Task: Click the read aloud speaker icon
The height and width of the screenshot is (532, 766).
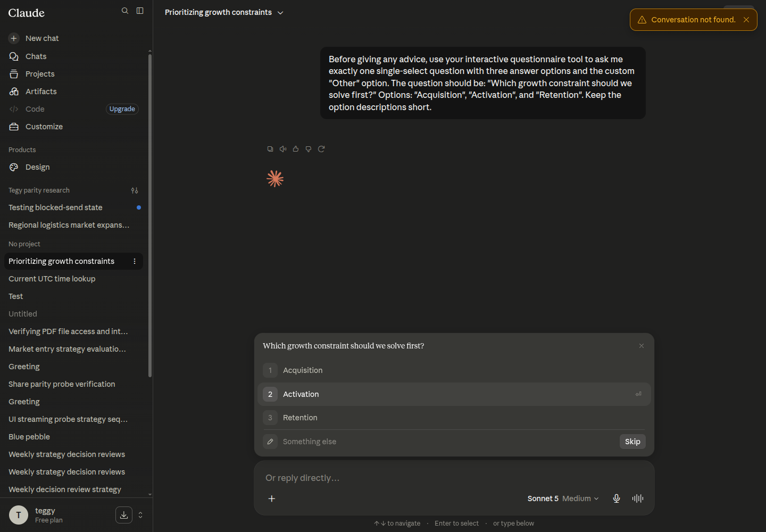Action: (283, 149)
